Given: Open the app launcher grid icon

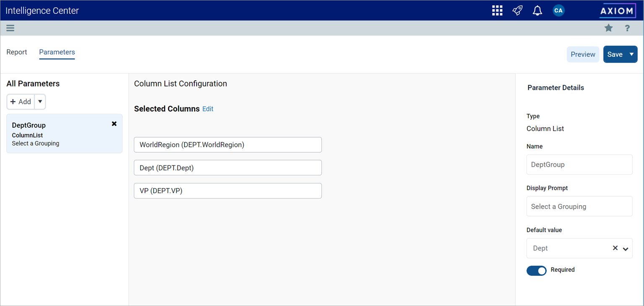Looking at the screenshot, I should tap(497, 10).
